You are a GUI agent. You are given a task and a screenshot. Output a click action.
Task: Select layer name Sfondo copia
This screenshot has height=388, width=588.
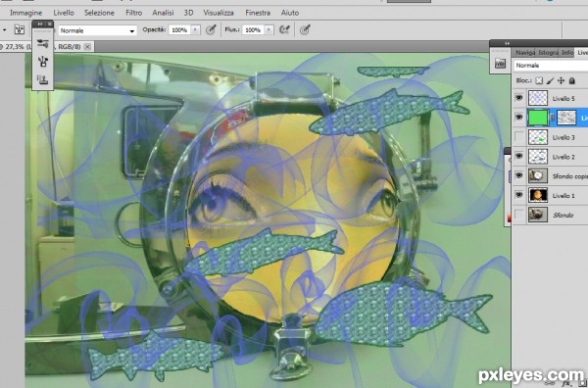(x=569, y=176)
